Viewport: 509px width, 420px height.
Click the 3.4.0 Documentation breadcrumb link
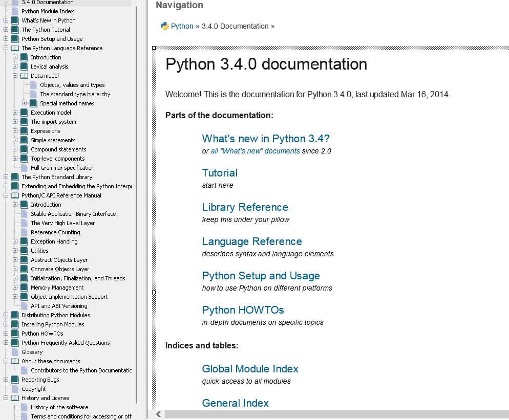pos(235,26)
